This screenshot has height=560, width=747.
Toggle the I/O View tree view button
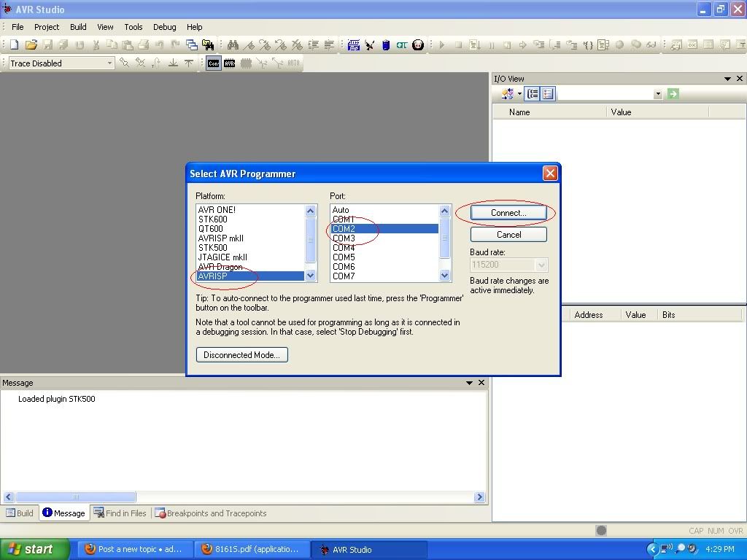coord(532,94)
